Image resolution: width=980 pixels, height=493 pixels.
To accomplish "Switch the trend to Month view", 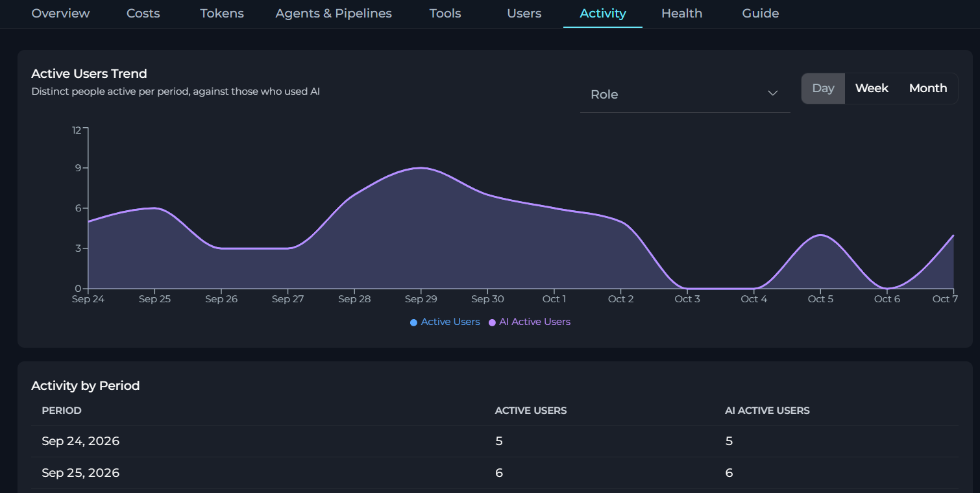I will [x=928, y=88].
